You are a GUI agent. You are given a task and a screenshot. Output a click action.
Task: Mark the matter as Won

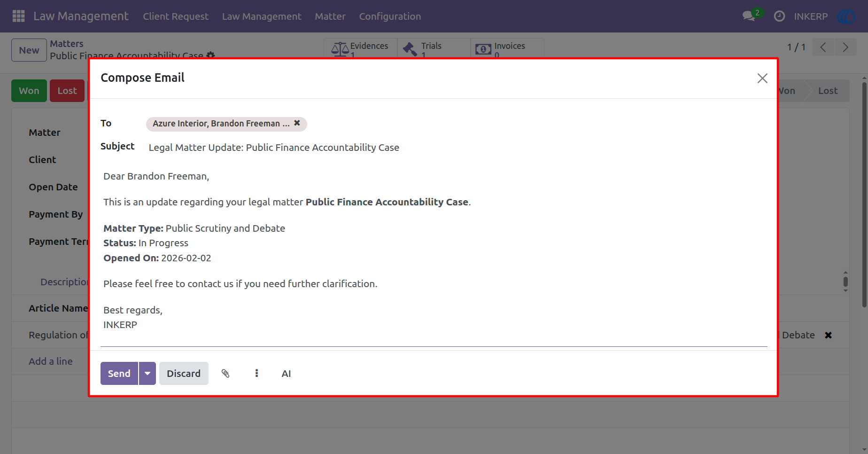tap(29, 91)
